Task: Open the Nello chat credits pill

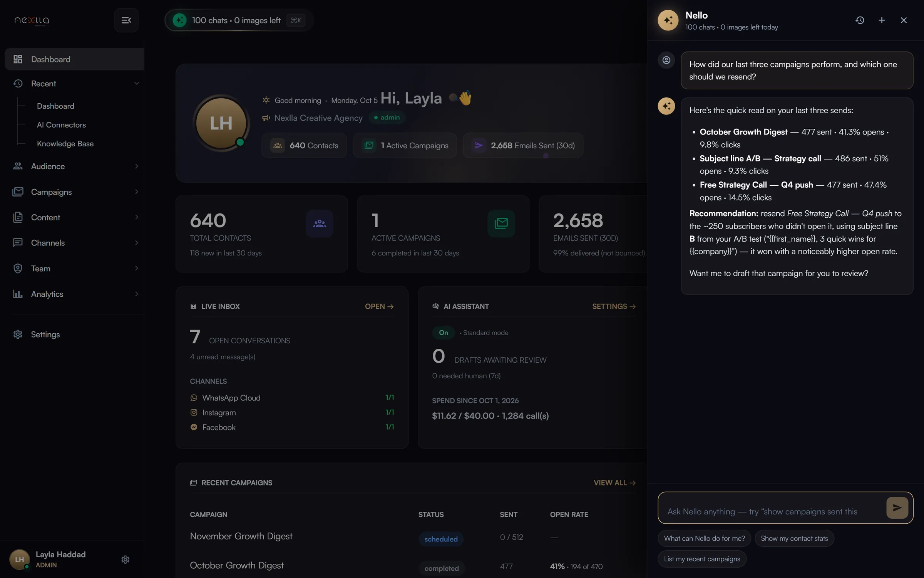Action: click(x=239, y=20)
